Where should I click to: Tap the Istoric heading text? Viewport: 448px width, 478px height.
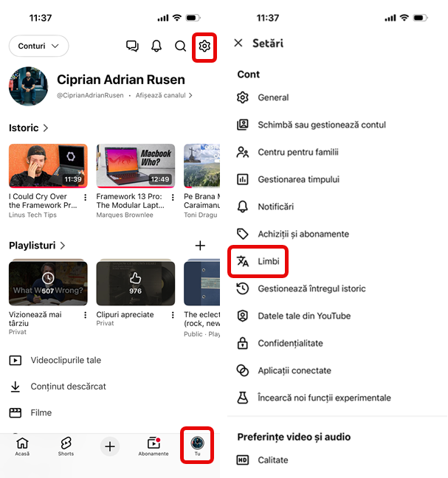pos(24,128)
